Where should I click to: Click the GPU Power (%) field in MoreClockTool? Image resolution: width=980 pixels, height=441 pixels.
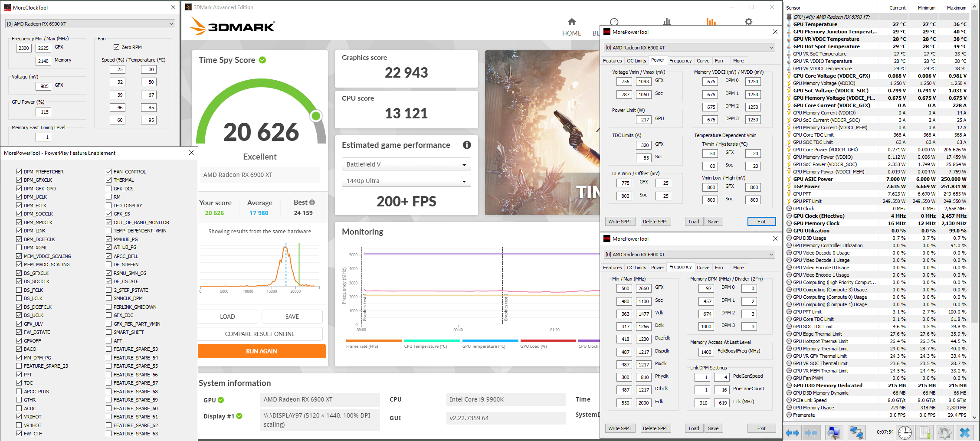click(44, 112)
